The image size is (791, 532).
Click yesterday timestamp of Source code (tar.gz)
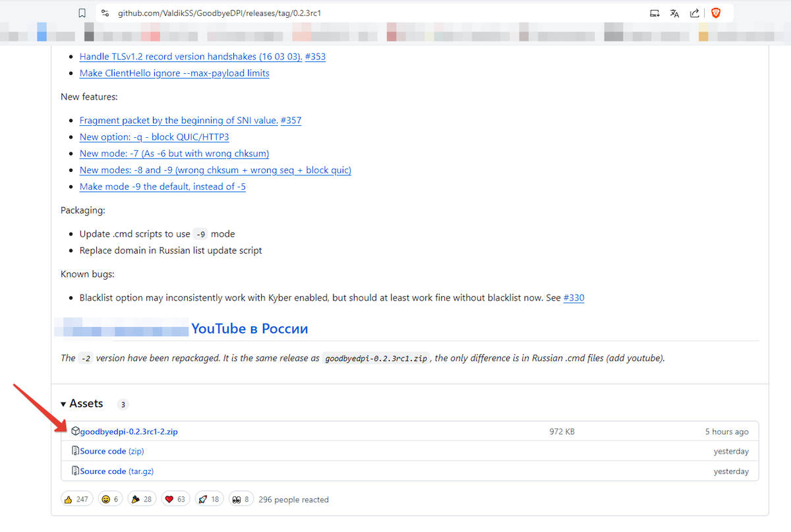click(x=731, y=471)
